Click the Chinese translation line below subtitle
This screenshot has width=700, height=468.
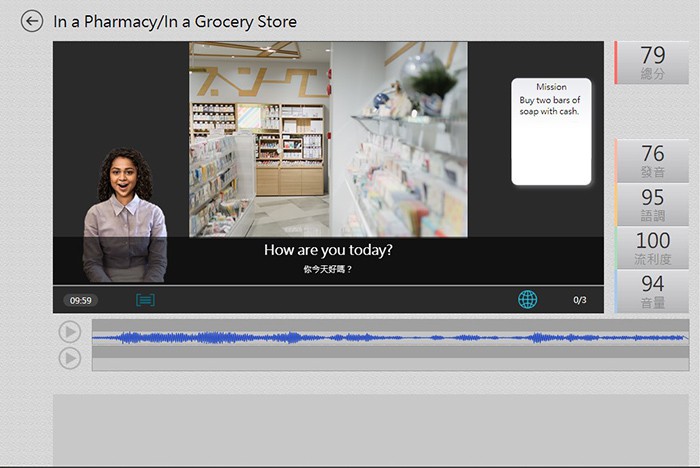(x=328, y=269)
